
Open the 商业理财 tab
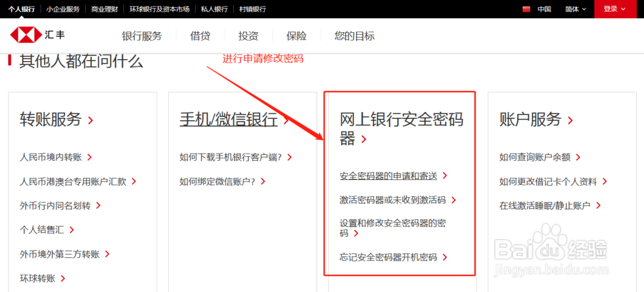coord(104,9)
